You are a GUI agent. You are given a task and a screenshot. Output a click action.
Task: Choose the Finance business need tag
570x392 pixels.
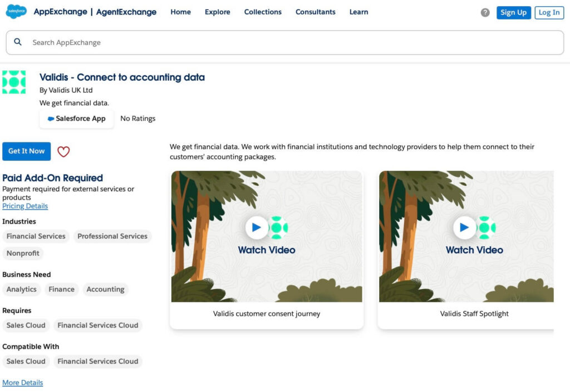pyautogui.click(x=61, y=289)
